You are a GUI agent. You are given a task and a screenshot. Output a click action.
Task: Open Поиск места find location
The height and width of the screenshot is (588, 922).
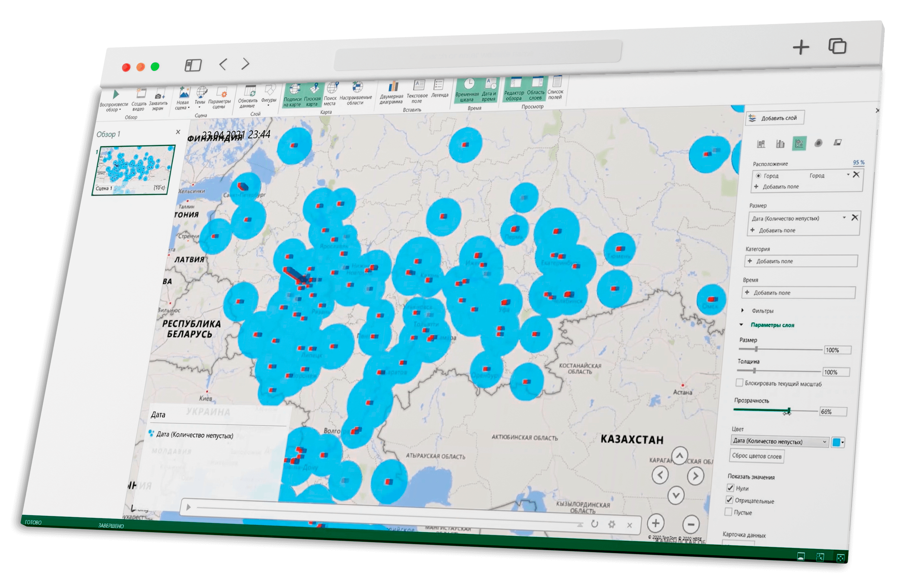pyautogui.click(x=331, y=94)
